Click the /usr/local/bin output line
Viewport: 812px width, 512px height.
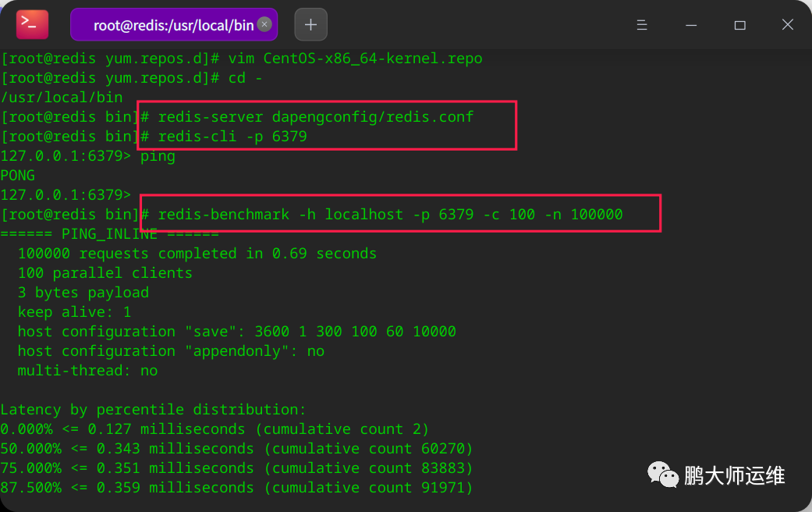coord(62,98)
